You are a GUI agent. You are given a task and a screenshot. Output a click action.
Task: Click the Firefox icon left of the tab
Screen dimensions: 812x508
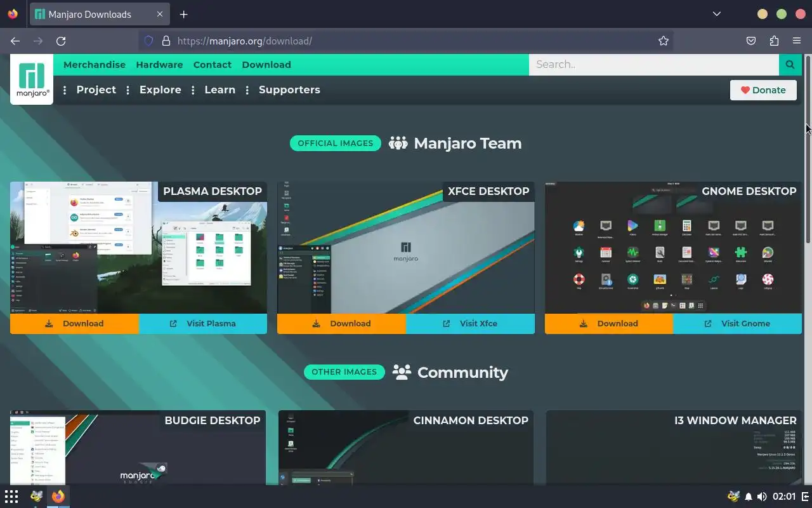[13, 14]
